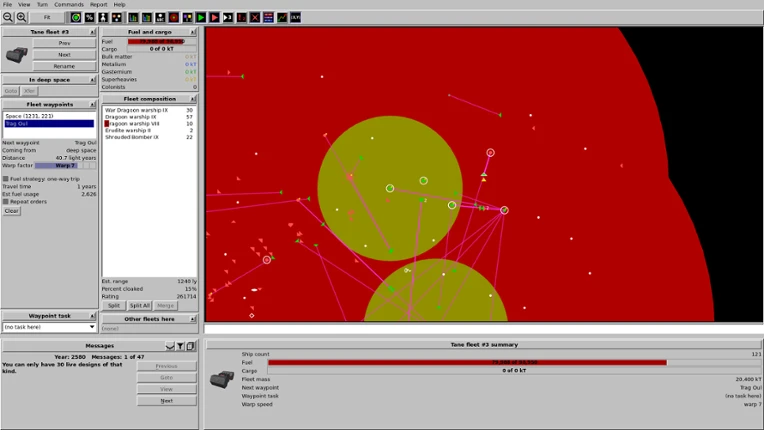The image size is (764, 430).
Task: Click the purple and yellow squares icon
Action: click(188, 18)
